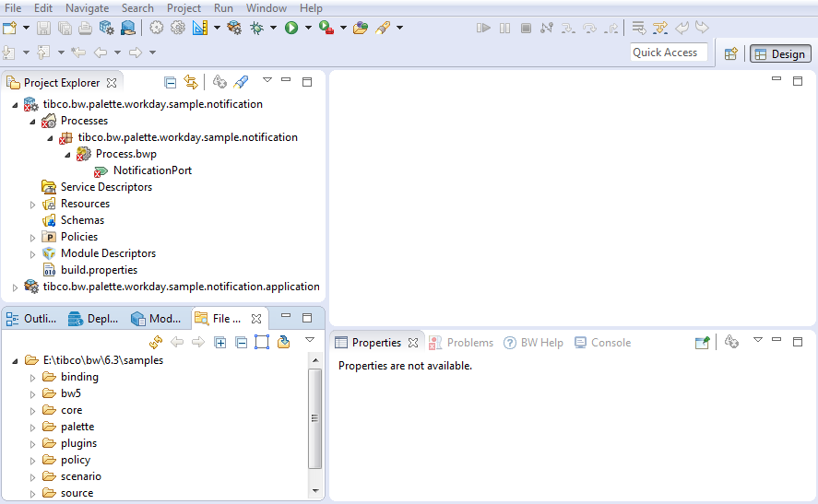Click the Expand All plus icon in File Explorer
Image resolution: width=818 pixels, height=504 pixels.
(x=220, y=343)
